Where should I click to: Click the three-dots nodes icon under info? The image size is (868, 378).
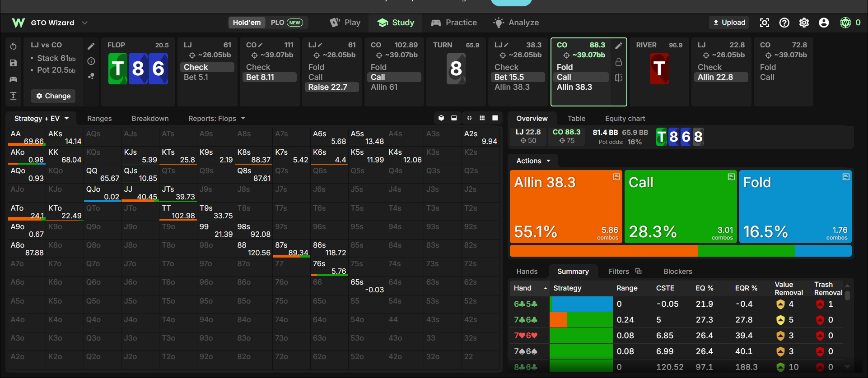(x=91, y=76)
